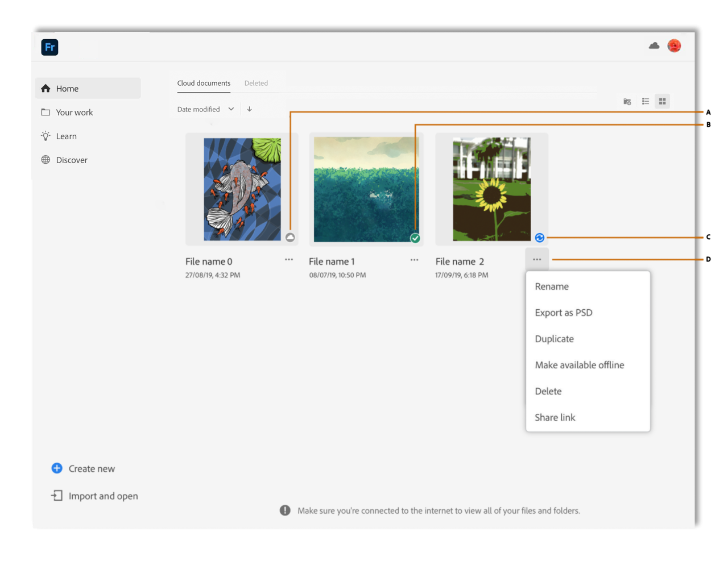The width and height of the screenshot is (728, 561).
Task: Open cloud sync status icon
Action: (654, 46)
